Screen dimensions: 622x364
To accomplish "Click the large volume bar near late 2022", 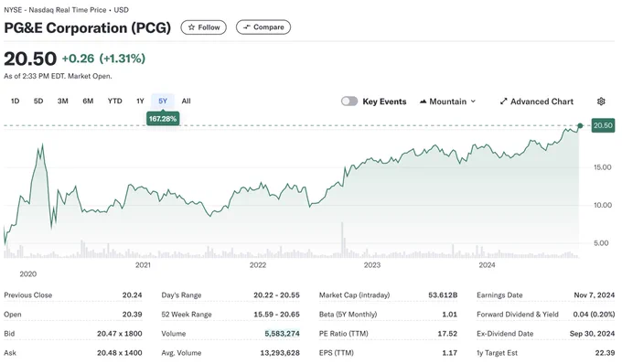I will [342, 241].
